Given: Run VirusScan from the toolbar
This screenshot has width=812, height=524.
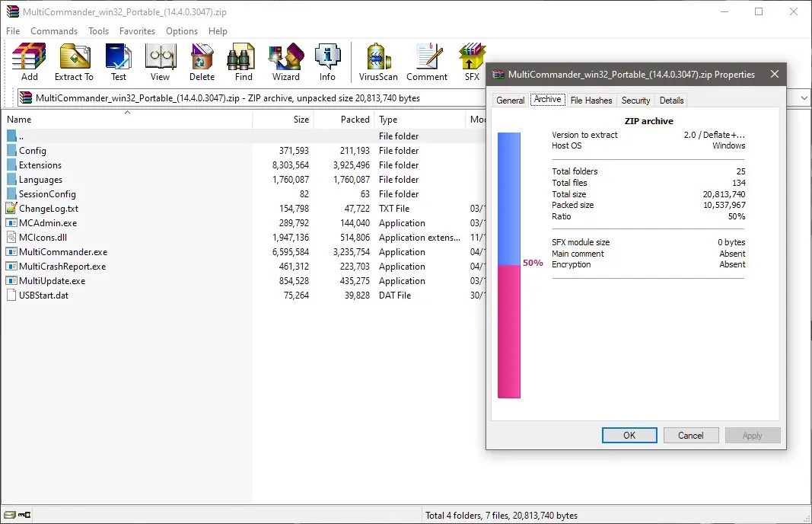Looking at the screenshot, I should tap(378, 56).
